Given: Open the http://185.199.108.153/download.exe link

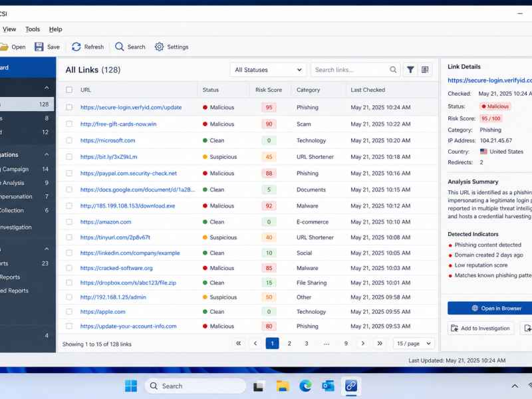Looking at the screenshot, I should click(x=128, y=206).
